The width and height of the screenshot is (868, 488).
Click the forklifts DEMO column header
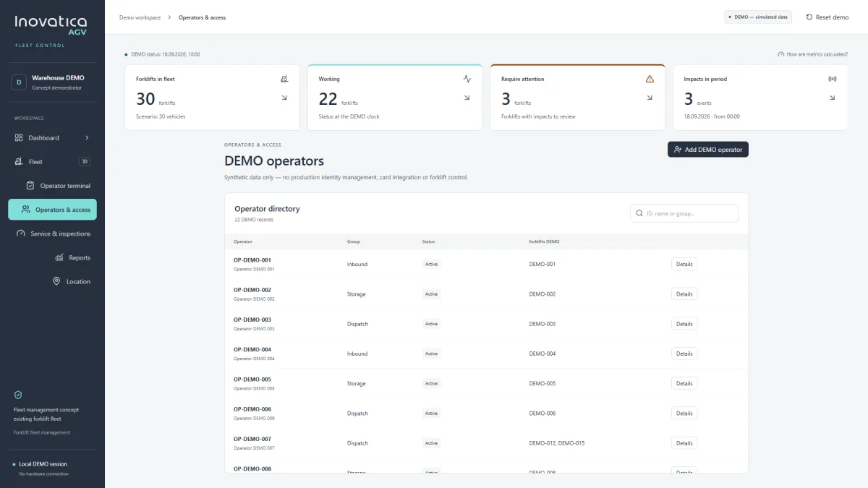point(544,241)
